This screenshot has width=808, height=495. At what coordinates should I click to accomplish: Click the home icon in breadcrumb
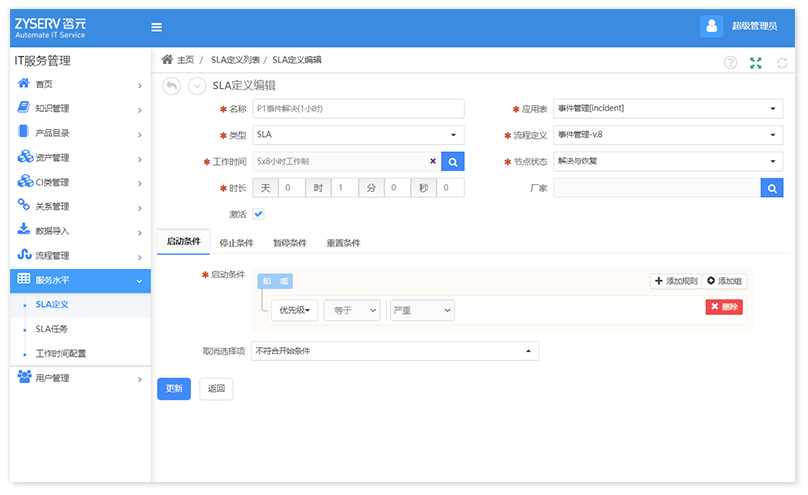click(x=167, y=59)
